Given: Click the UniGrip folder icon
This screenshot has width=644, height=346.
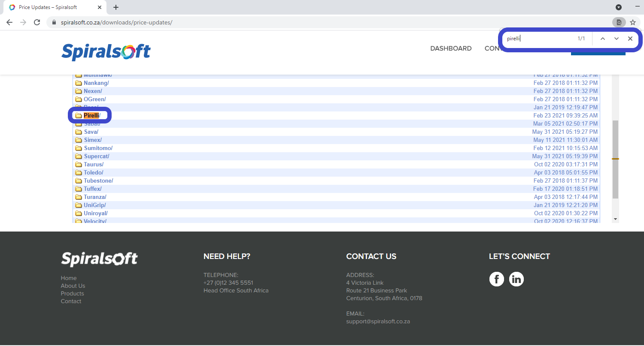Looking at the screenshot, I should 79,205.
